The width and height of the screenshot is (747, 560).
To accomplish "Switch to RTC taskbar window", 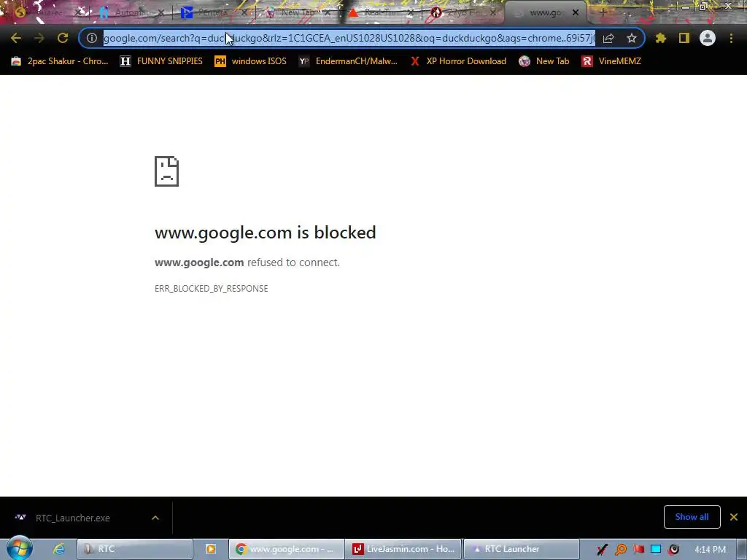I will (x=135, y=549).
